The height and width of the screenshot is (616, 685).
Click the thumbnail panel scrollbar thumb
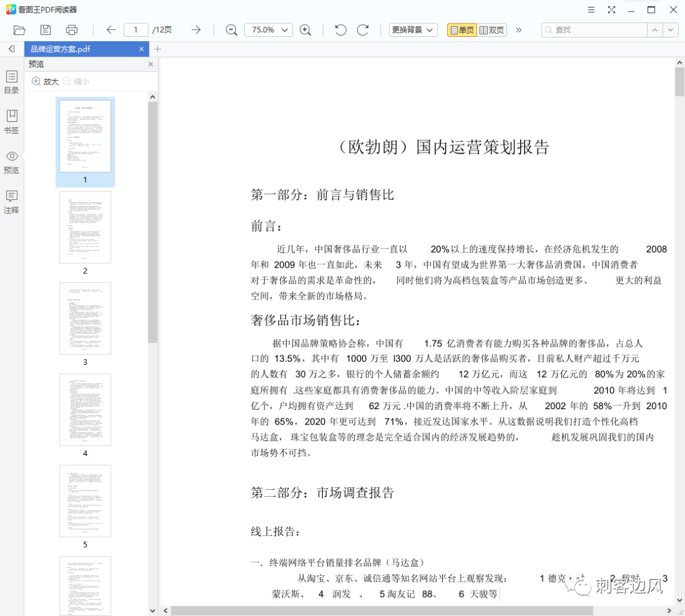point(152,223)
